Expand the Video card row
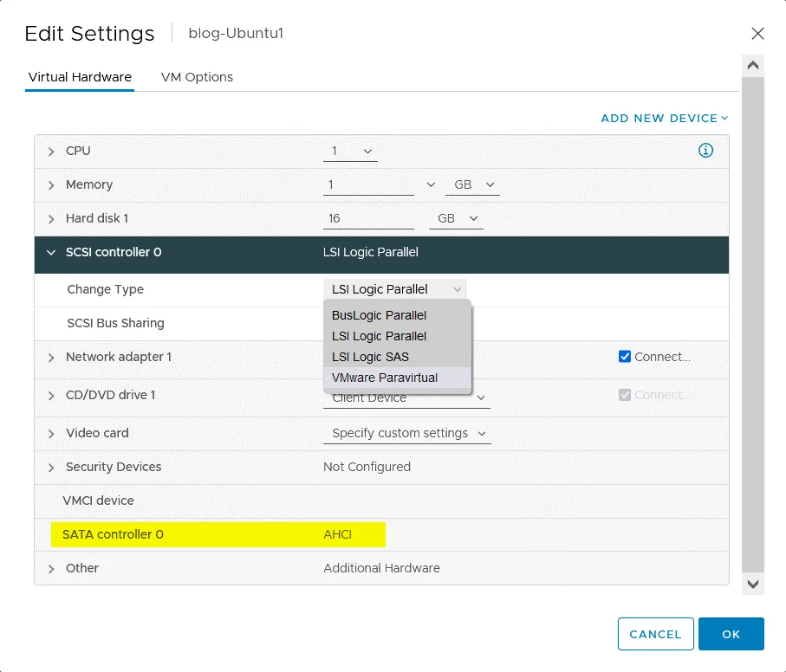This screenshot has height=672, width=786. point(52,434)
